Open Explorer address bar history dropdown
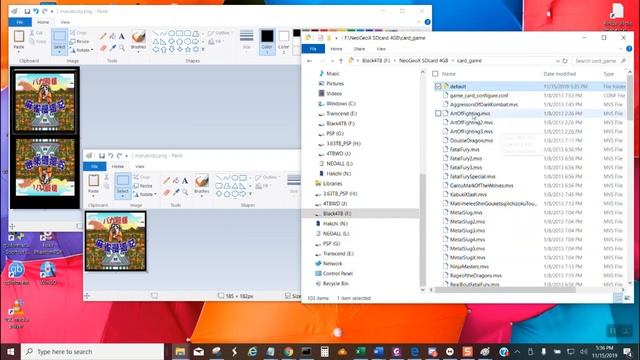 coord(558,61)
